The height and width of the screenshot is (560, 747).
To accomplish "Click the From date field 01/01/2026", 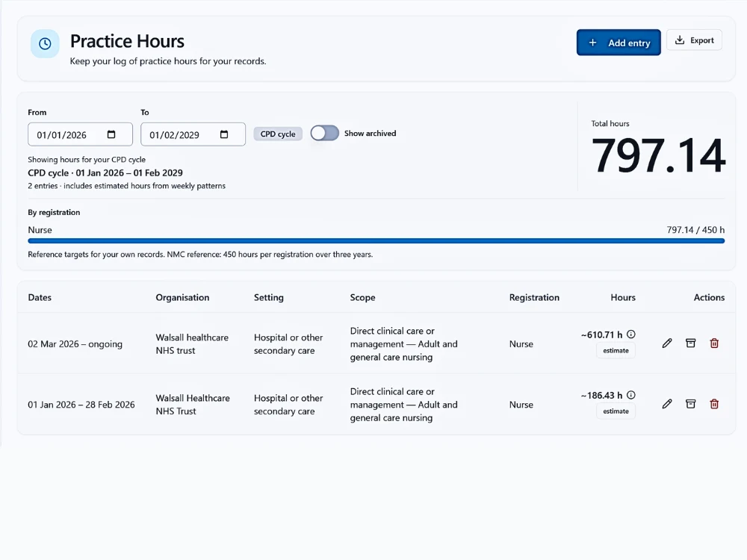I will 80,134.
